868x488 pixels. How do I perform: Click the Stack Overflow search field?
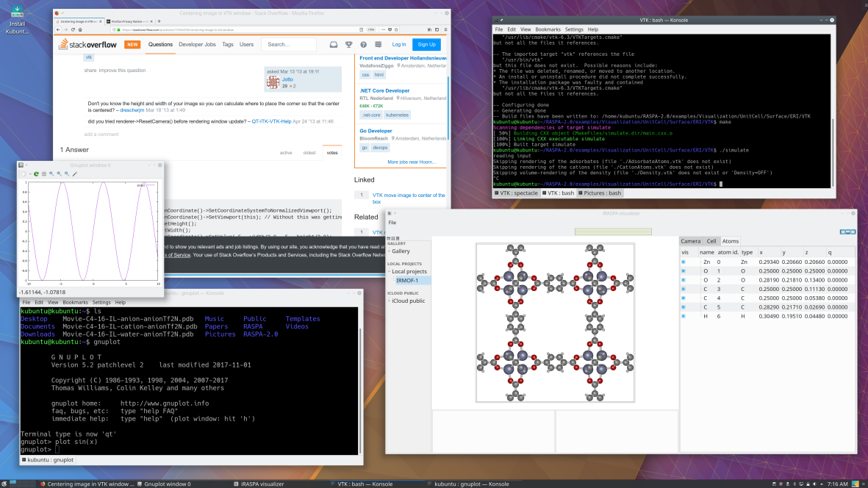[290, 45]
